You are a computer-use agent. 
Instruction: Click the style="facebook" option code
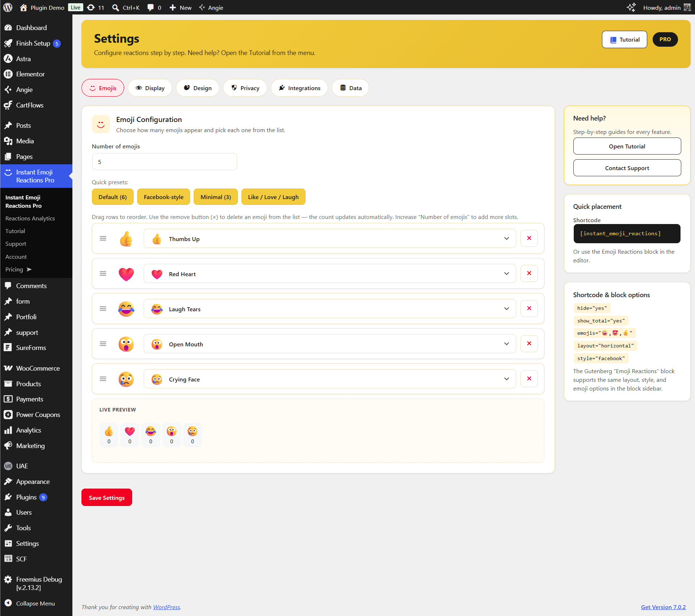click(601, 358)
